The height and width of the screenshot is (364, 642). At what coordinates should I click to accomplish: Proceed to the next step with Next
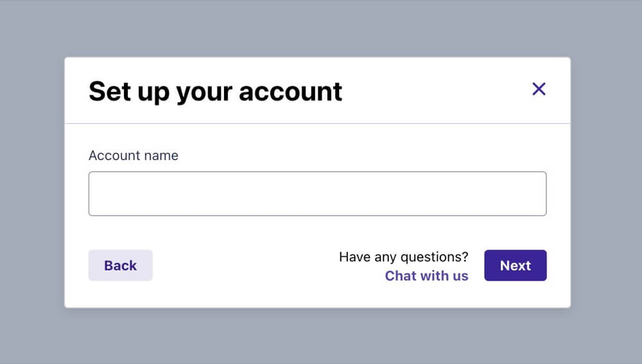(x=515, y=266)
